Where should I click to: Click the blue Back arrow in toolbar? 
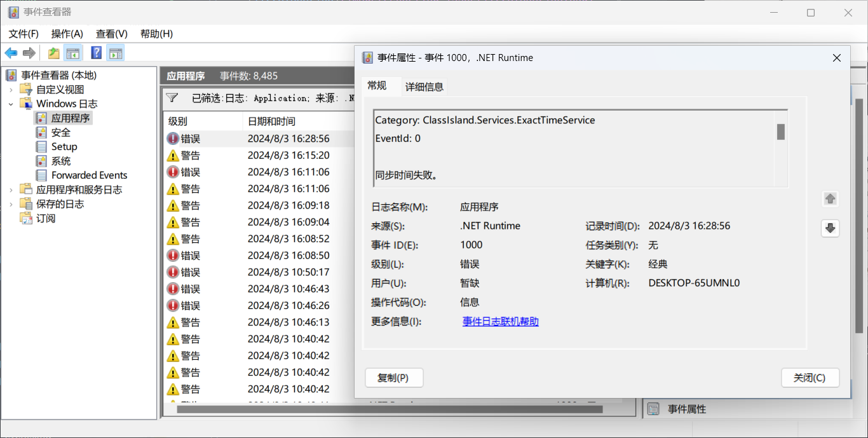(11, 53)
